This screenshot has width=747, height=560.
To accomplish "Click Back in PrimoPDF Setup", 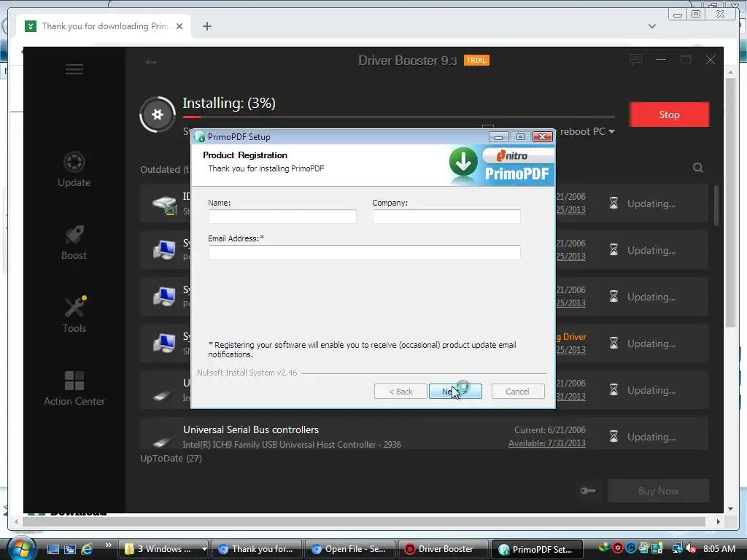I will (x=400, y=392).
